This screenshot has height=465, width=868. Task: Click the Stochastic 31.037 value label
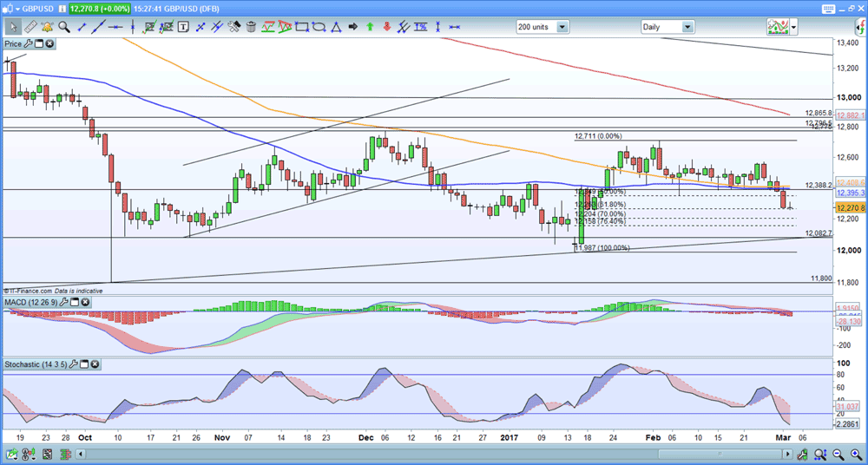[x=847, y=406]
